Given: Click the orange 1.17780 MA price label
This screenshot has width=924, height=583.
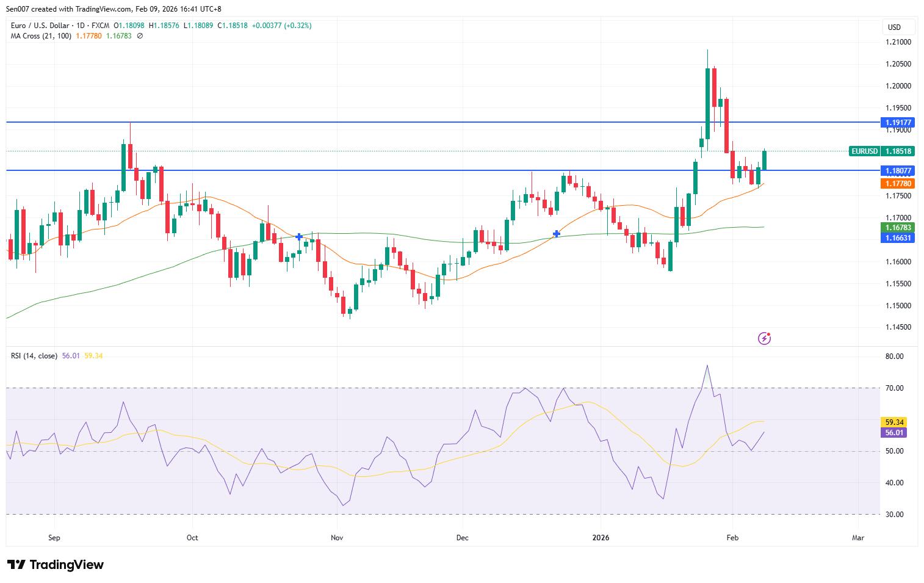Looking at the screenshot, I should [898, 184].
